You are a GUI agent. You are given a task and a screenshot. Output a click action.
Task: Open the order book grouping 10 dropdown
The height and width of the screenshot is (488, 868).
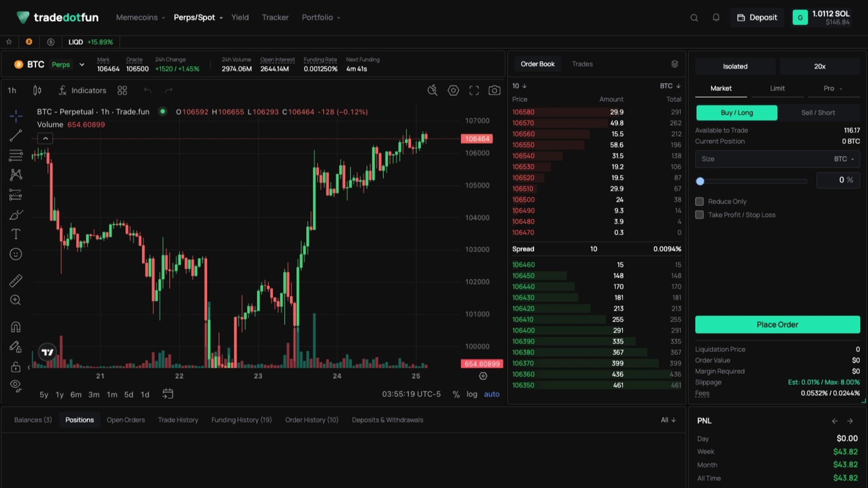519,86
